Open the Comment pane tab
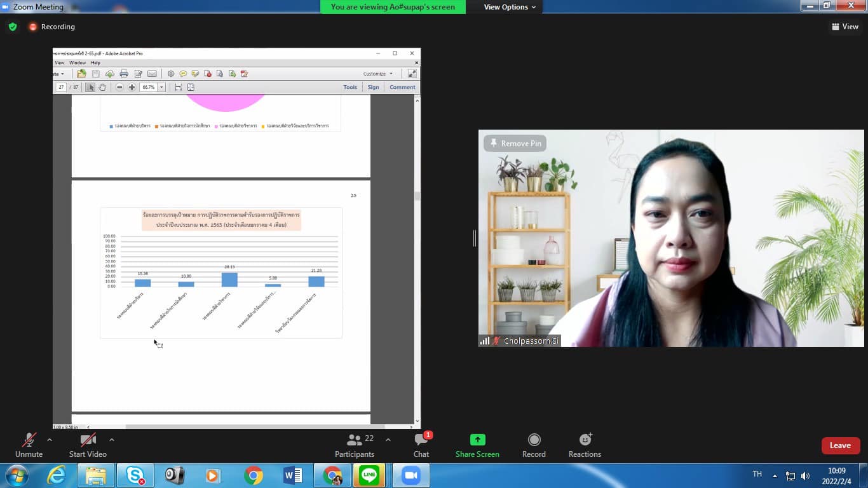This screenshot has width=868, height=488. [402, 87]
